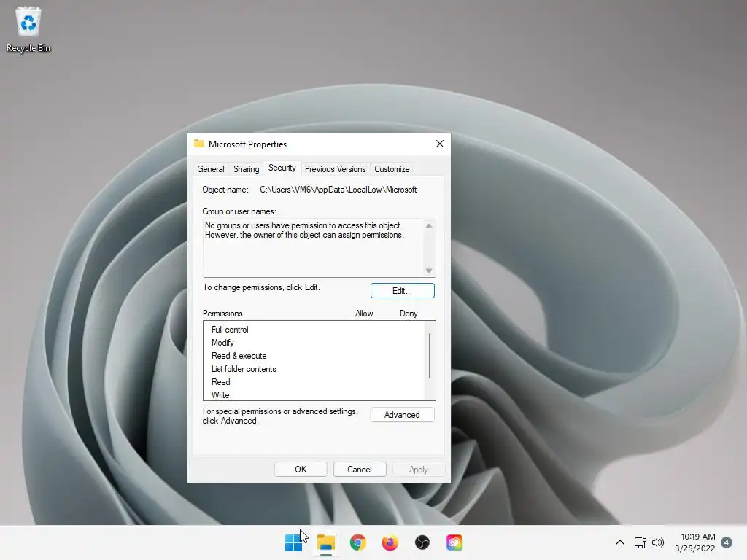Click the Permissions list scrollbar thumb

(430, 356)
